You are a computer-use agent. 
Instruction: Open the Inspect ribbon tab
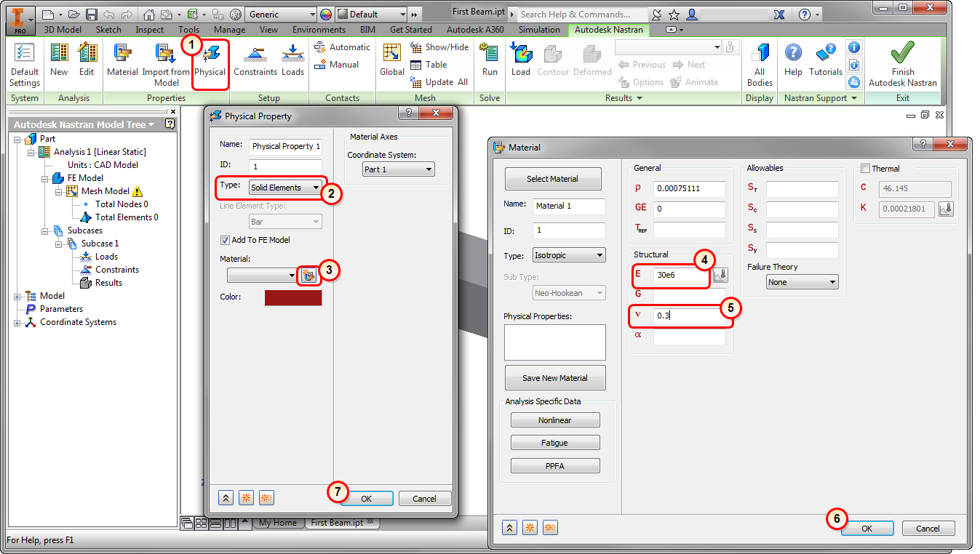point(150,30)
